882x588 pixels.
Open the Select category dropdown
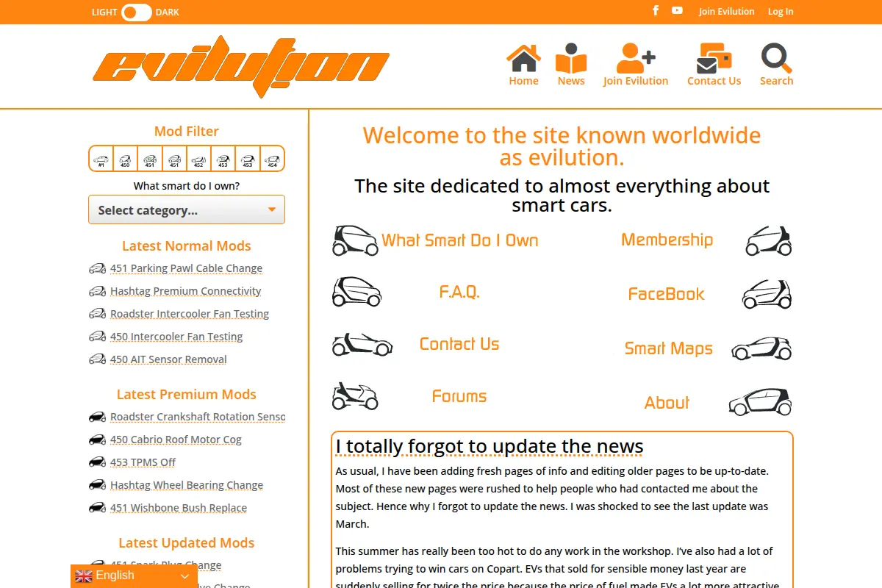click(187, 209)
